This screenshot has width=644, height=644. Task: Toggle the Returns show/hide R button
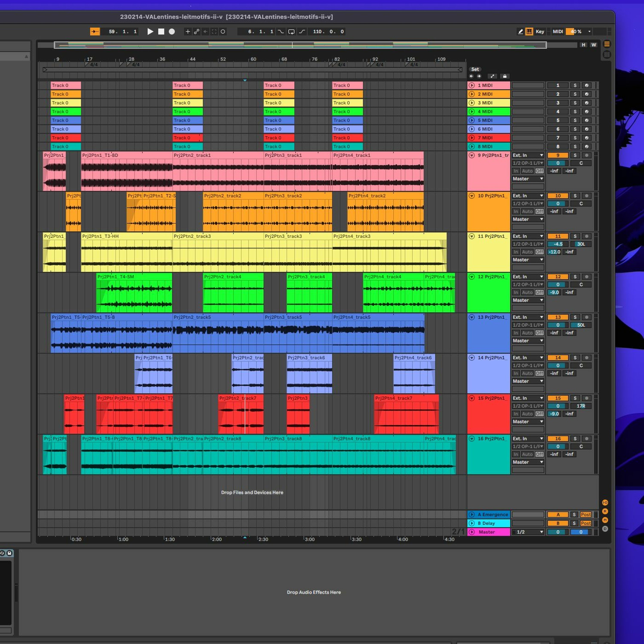(605, 511)
